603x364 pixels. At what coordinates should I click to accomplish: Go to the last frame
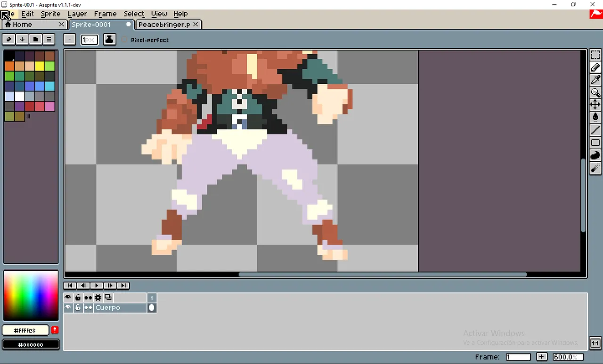tap(123, 285)
